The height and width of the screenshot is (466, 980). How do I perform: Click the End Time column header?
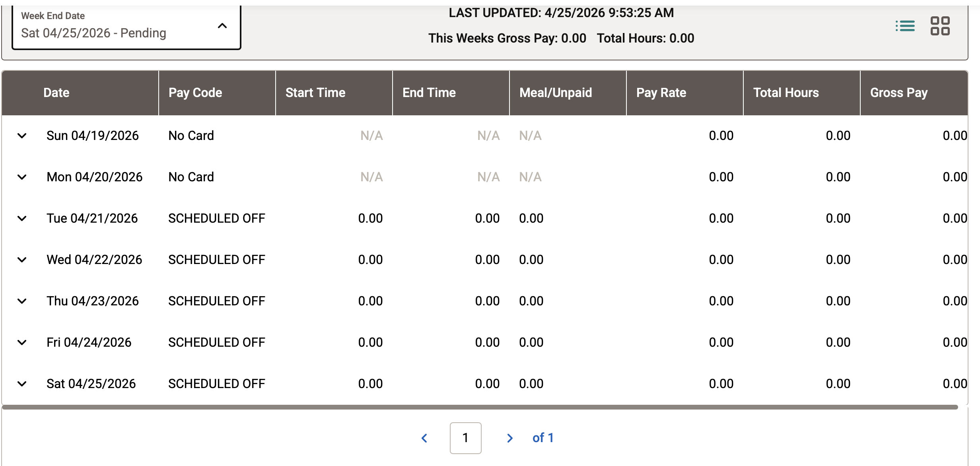coord(451,93)
